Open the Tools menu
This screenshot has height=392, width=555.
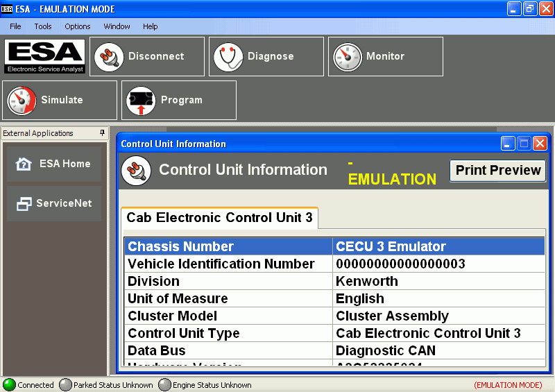[x=43, y=26]
